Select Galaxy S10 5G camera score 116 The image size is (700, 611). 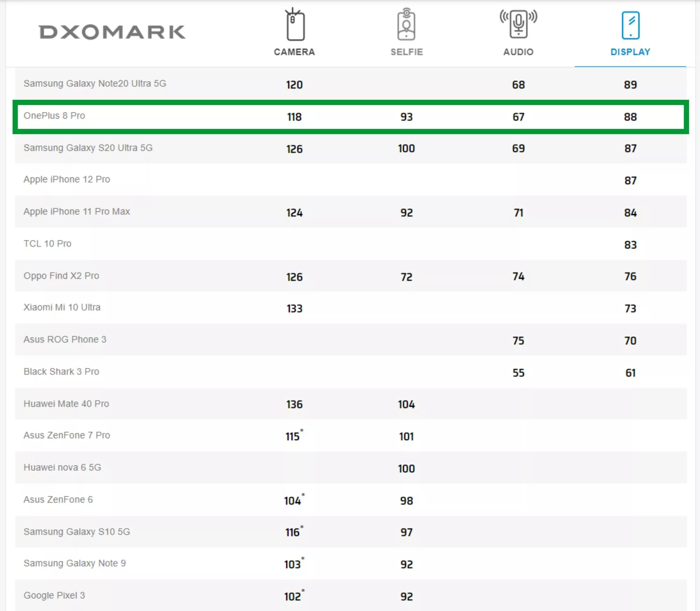[x=293, y=533]
